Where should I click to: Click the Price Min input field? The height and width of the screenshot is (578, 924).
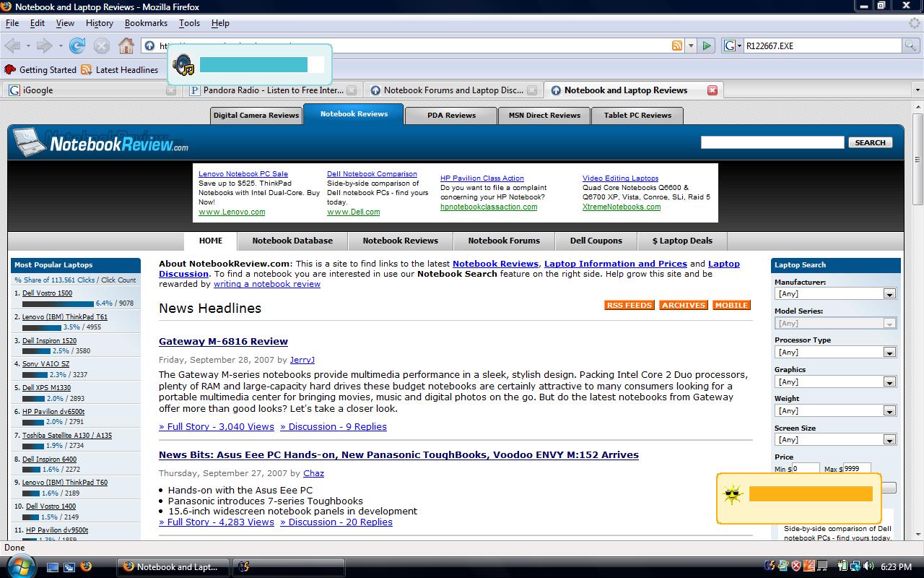(806, 468)
